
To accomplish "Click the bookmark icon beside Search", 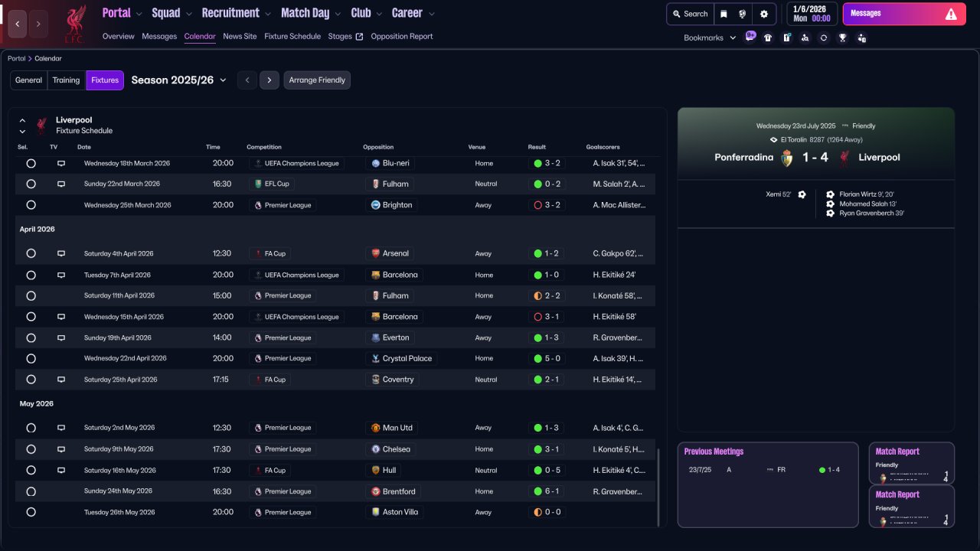I will 724,14.
